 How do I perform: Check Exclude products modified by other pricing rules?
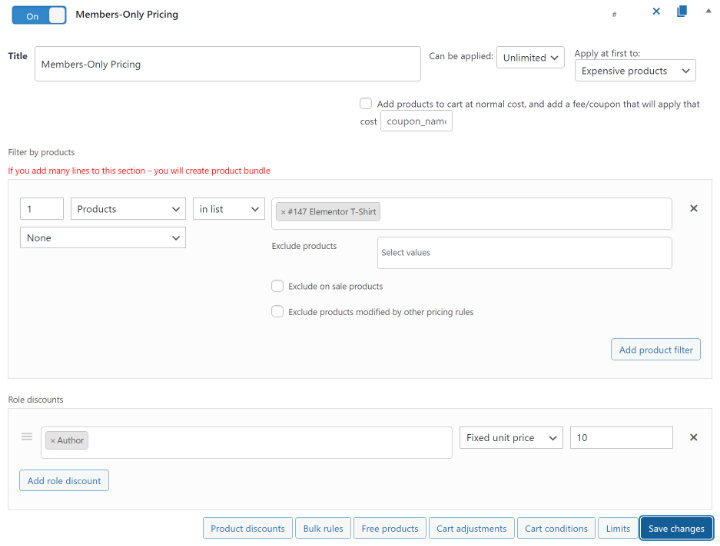[x=278, y=311]
